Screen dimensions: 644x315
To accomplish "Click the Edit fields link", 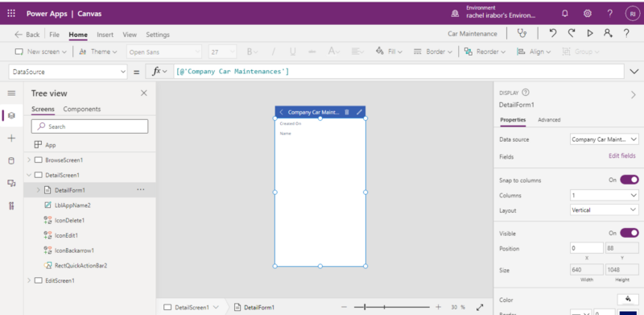I will click(621, 155).
